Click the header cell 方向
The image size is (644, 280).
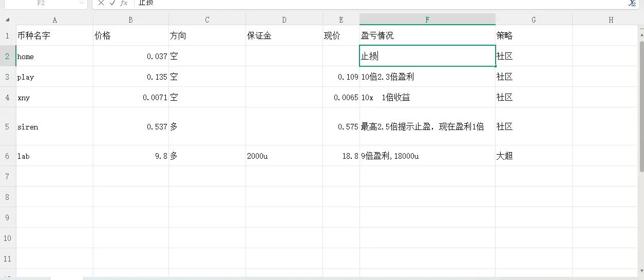point(207,35)
